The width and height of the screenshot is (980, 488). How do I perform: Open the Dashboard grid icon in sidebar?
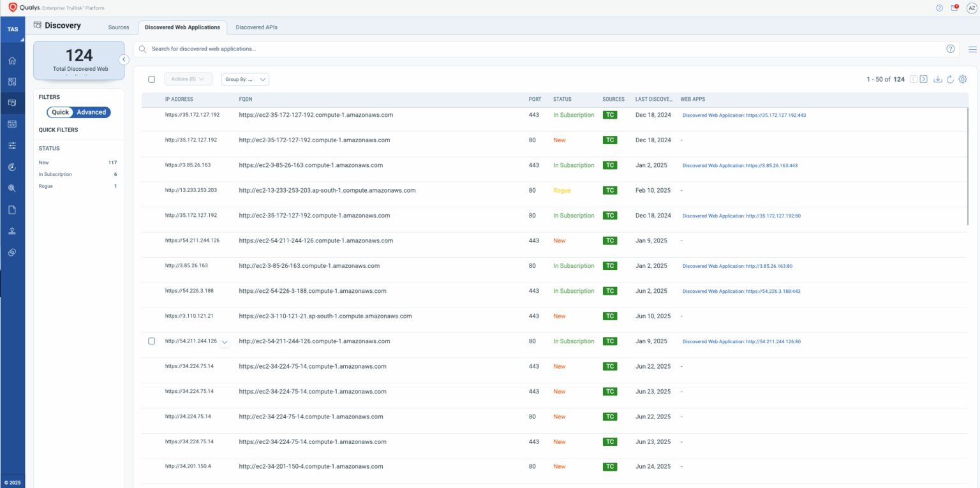[x=12, y=82]
